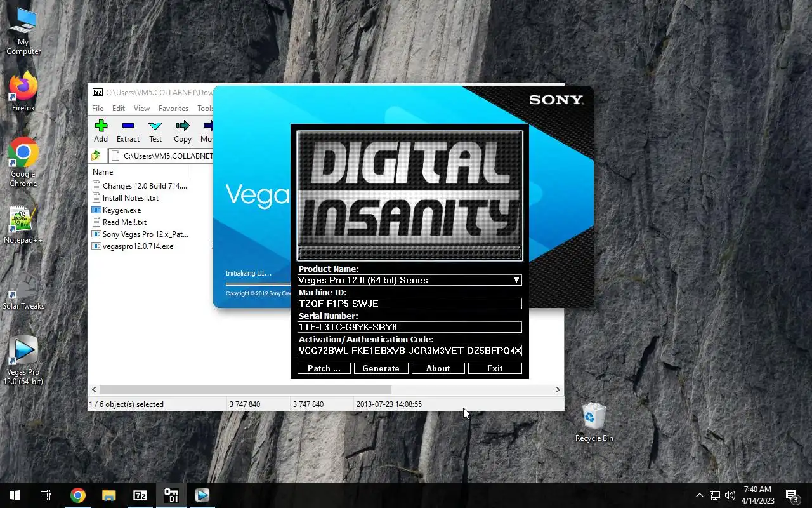812x508 pixels.
Task: Click the Generate button in keygen
Action: (381, 368)
